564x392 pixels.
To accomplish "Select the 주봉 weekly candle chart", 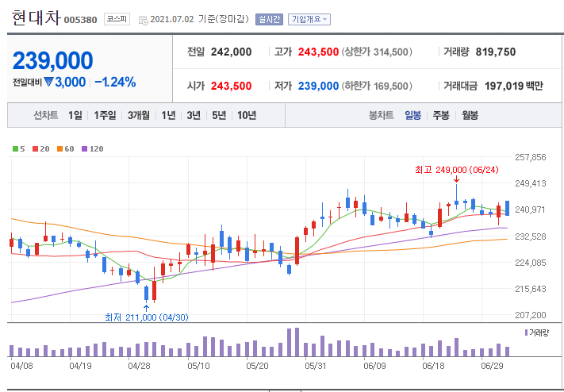I will (440, 116).
